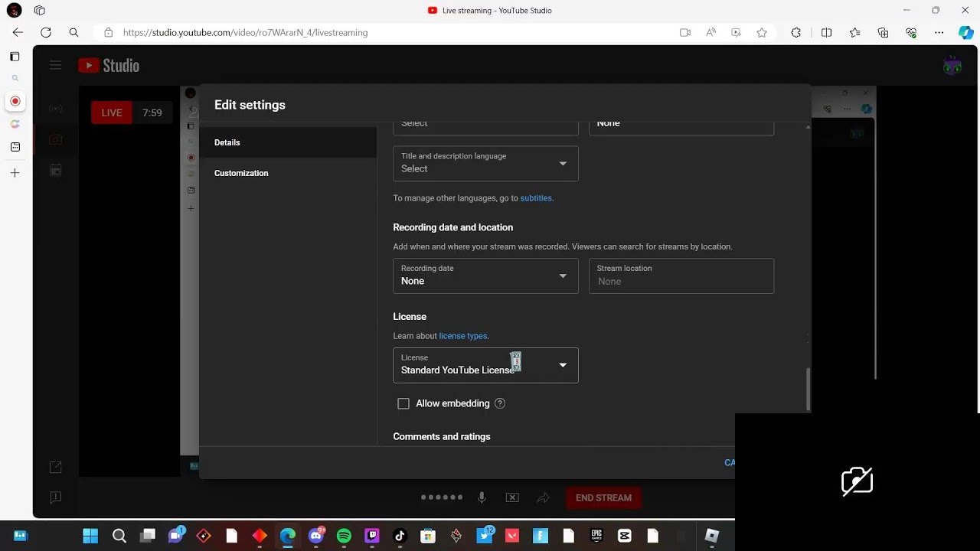Open the Manage calendar tab in sidebar
Screen dimensions: 980x551
coord(56,170)
